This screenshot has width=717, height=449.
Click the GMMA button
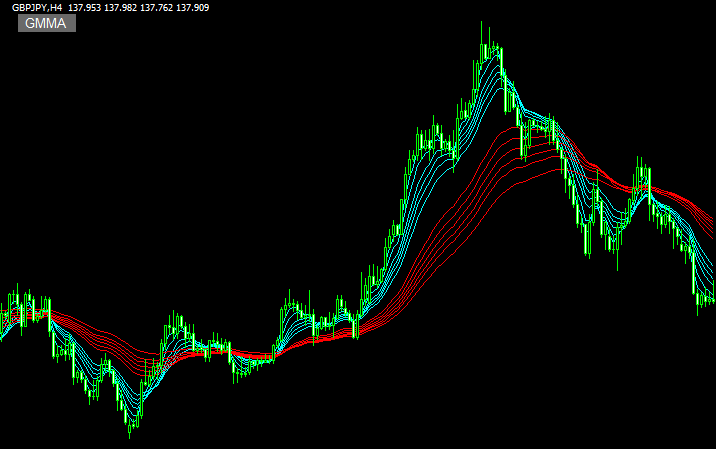47,23
